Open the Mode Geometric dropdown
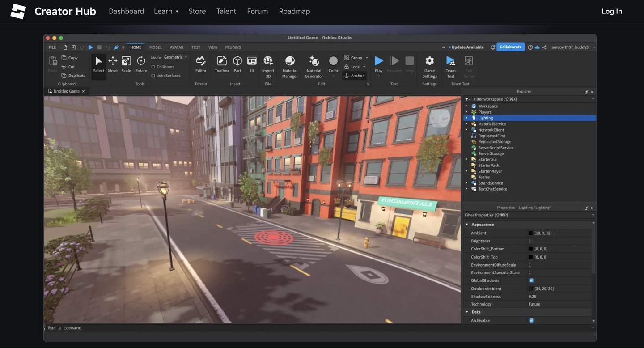 point(176,57)
